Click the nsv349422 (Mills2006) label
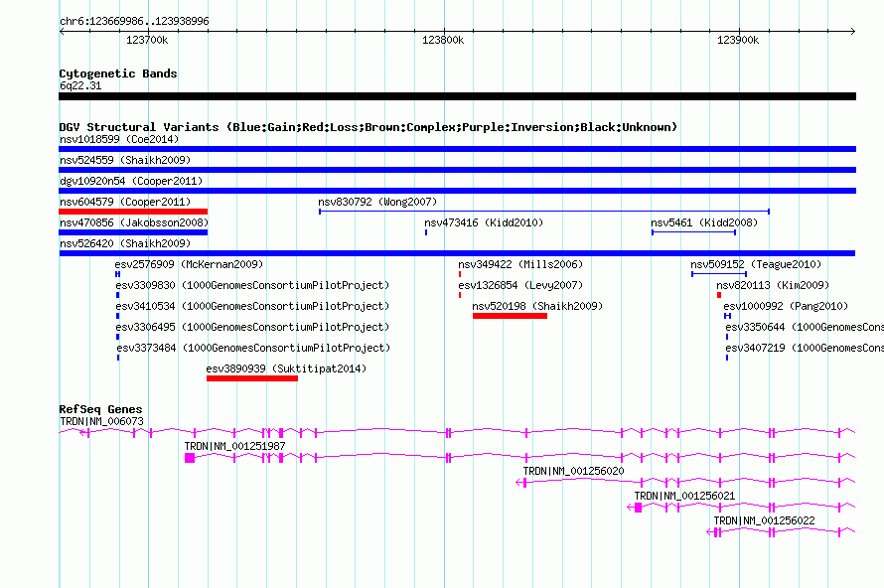884x588 pixels. (x=520, y=264)
